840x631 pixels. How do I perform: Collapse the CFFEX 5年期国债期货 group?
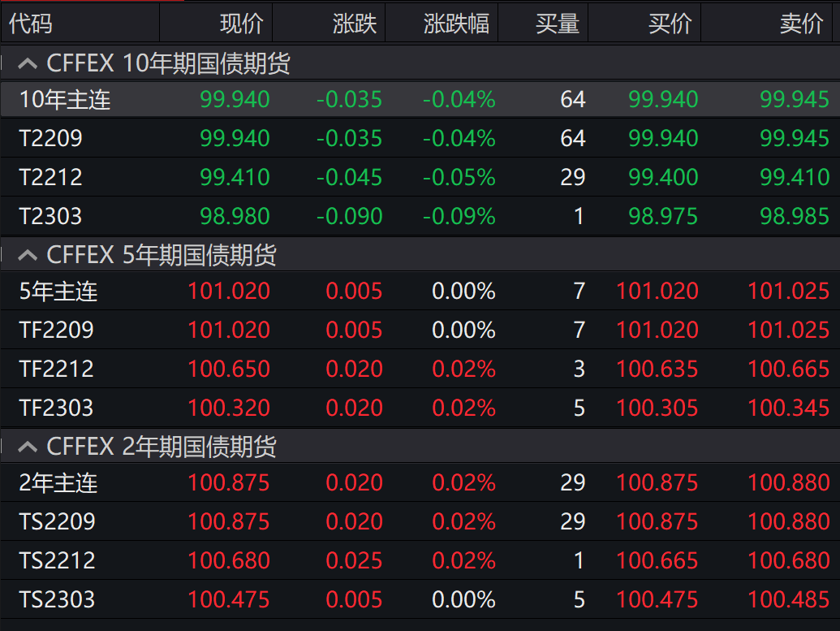[28, 256]
